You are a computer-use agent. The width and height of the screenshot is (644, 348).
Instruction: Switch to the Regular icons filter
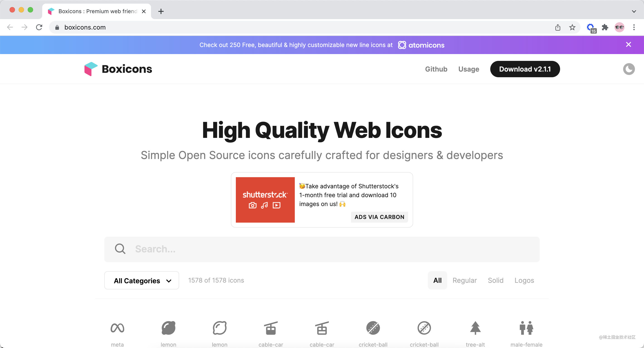click(x=464, y=280)
